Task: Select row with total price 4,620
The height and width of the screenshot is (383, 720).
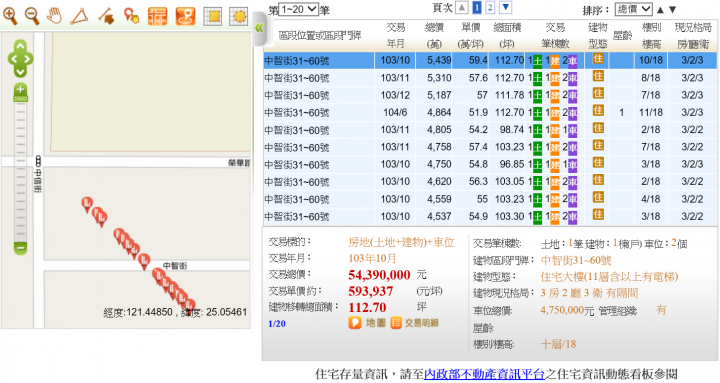Action: click(x=490, y=182)
